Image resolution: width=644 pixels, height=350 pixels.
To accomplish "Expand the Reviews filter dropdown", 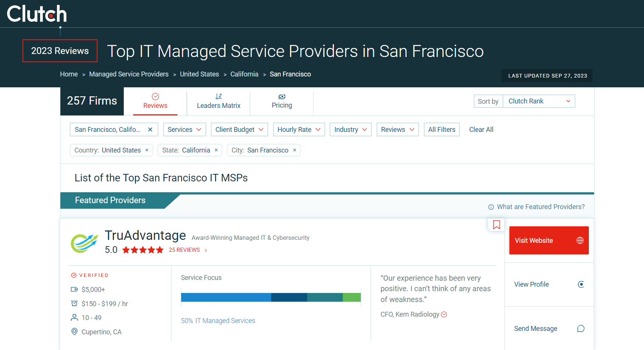I will [x=398, y=130].
